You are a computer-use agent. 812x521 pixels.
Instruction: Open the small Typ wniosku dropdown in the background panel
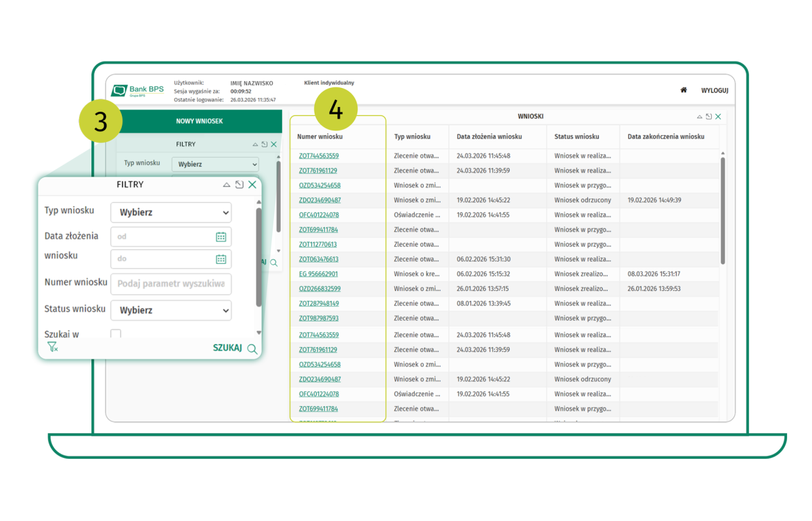pyautogui.click(x=215, y=164)
